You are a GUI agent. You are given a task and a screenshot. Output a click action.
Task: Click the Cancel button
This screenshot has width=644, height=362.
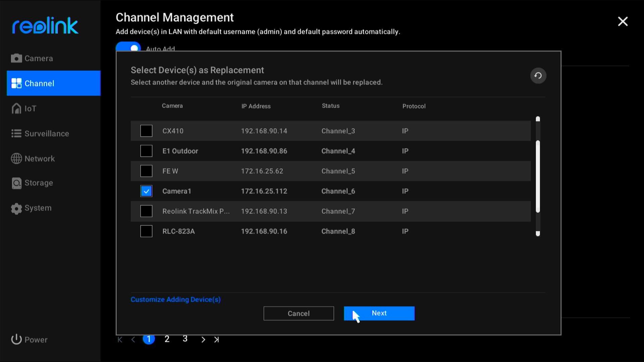(x=299, y=313)
